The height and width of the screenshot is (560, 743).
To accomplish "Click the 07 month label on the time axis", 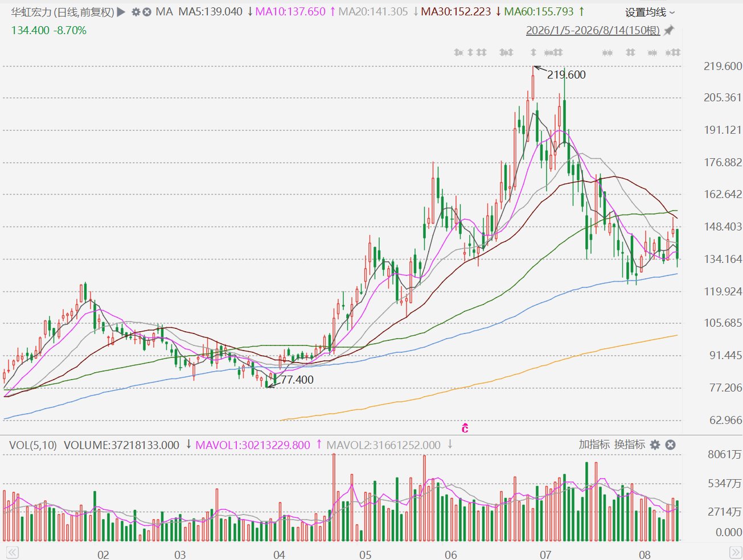I will [545, 554].
